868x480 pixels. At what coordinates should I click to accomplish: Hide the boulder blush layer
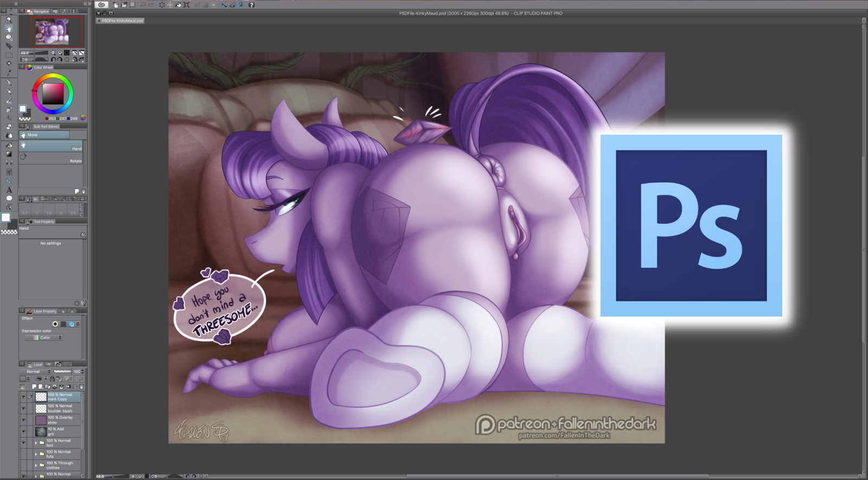[23, 408]
